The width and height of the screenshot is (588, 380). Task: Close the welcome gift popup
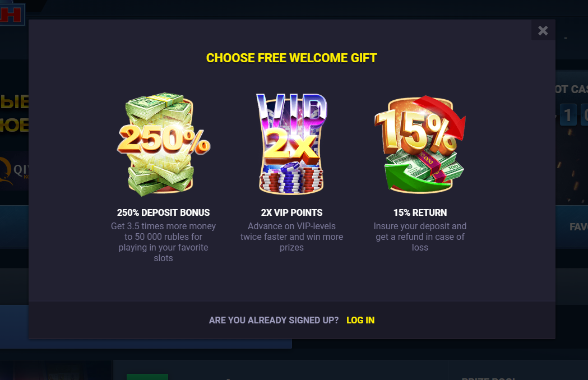point(543,30)
